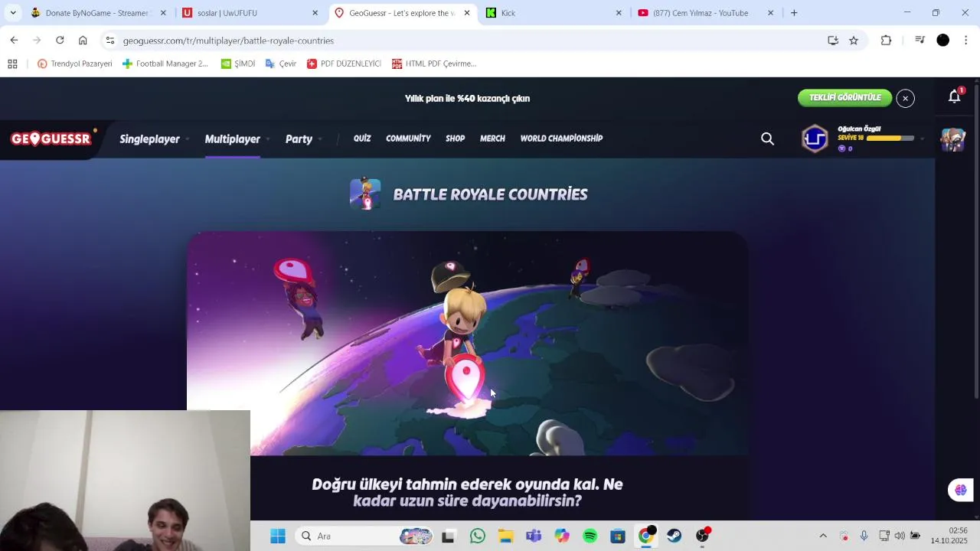Expand the profile dropdown arrow
This screenshot has height=551, width=980.
pos(922,139)
